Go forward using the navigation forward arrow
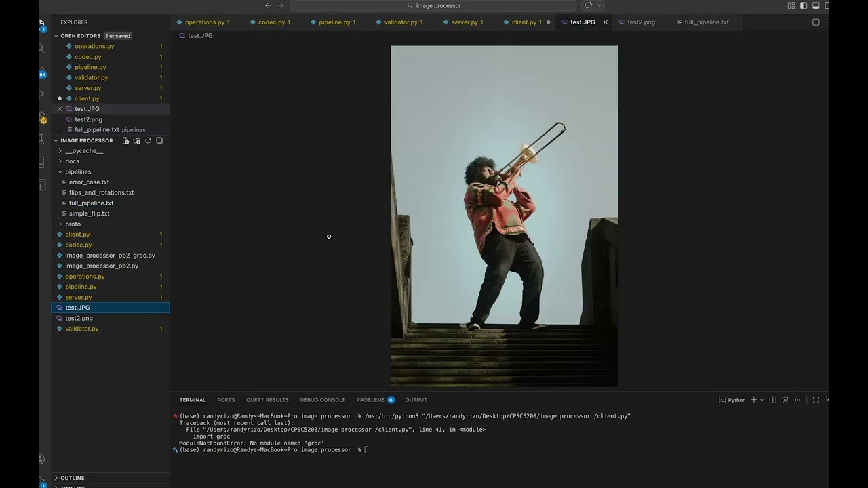Screen dimensions: 868x488 coord(281,5)
